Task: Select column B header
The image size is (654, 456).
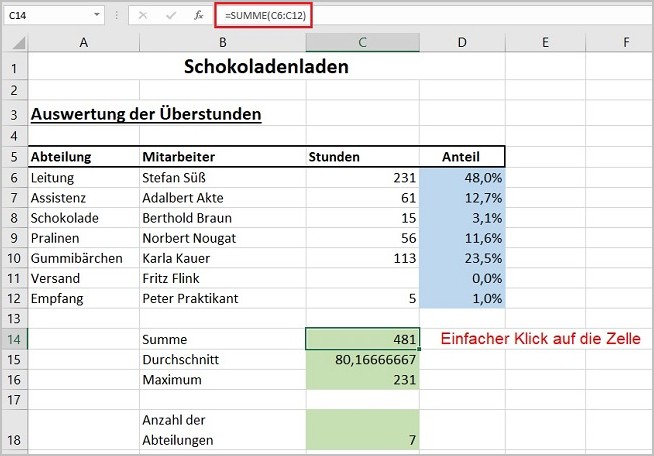Action: click(223, 43)
